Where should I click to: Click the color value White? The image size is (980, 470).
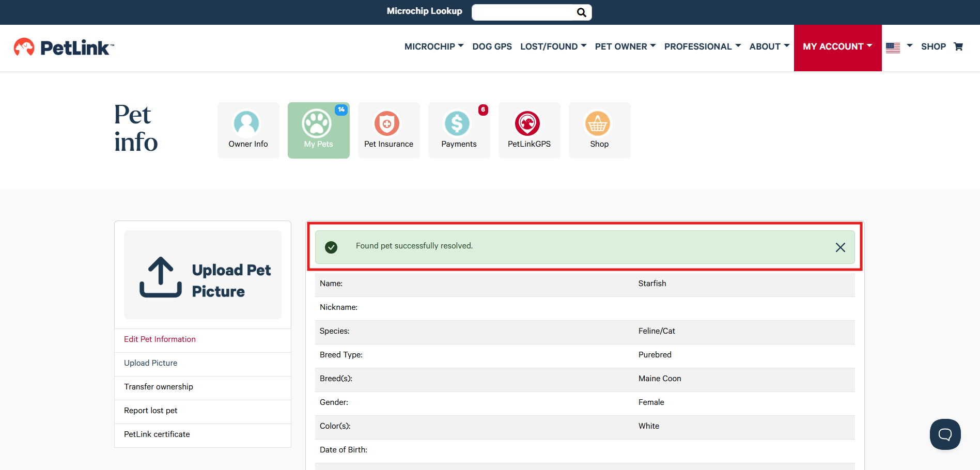[649, 426]
